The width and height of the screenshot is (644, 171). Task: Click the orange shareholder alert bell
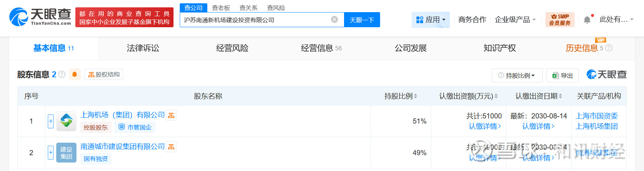coord(75,74)
